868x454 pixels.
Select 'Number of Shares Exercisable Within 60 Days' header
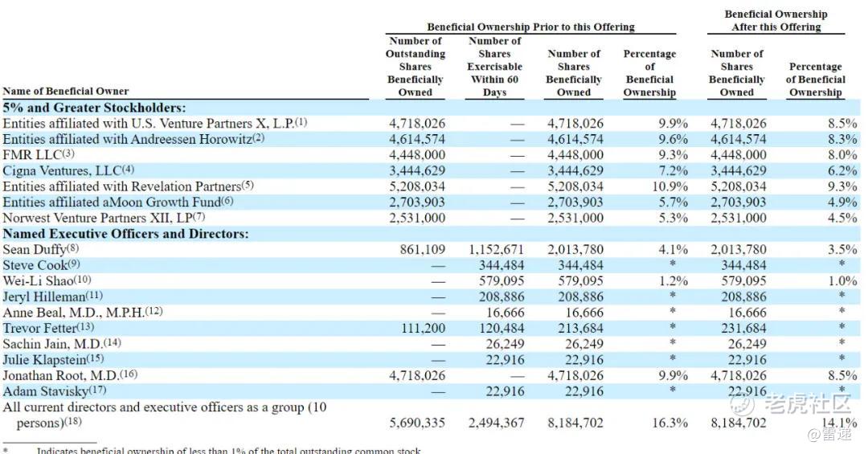494,67
